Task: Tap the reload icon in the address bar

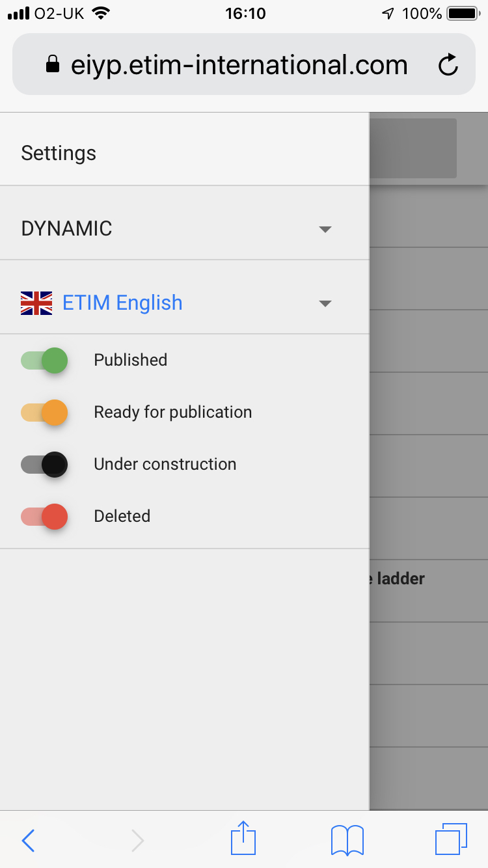Action: 448,64
